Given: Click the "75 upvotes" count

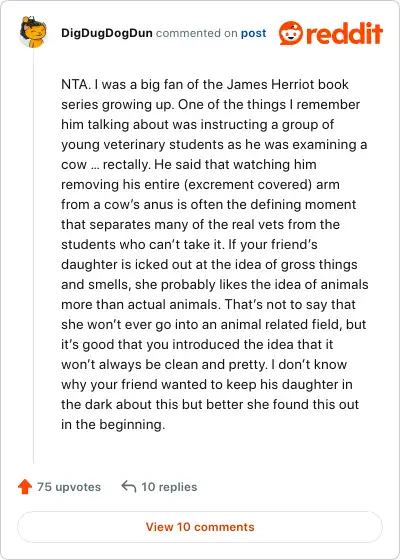Looking at the screenshot, I should (69, 487).
